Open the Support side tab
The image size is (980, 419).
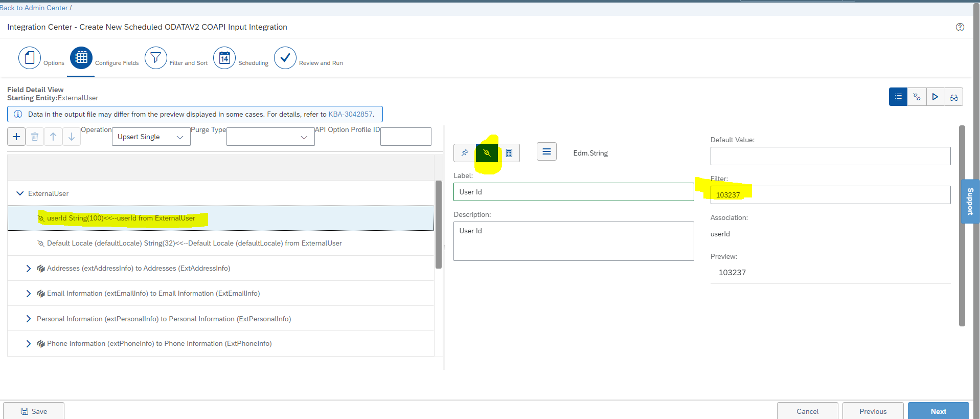(x=970, y=202)
